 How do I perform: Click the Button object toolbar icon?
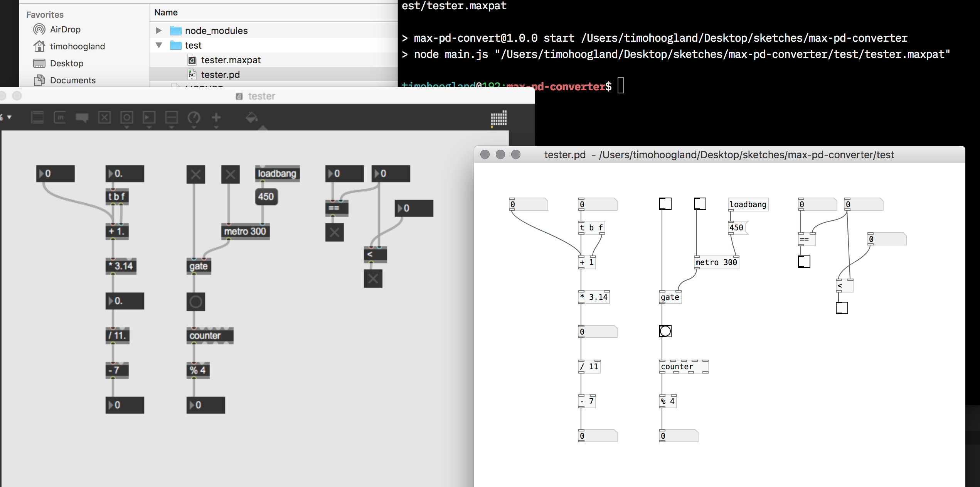pos(127,117)
